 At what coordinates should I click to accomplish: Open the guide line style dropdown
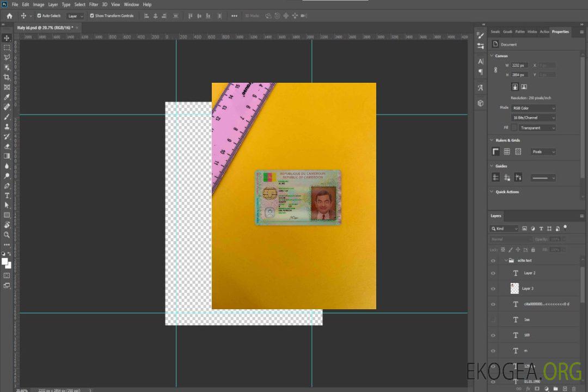[543, 178]
